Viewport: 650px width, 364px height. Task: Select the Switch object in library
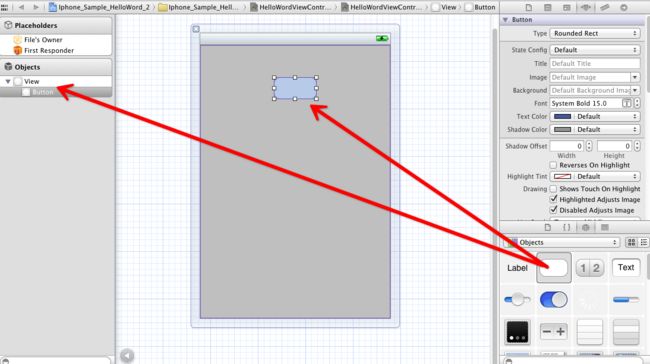point(554,299)
